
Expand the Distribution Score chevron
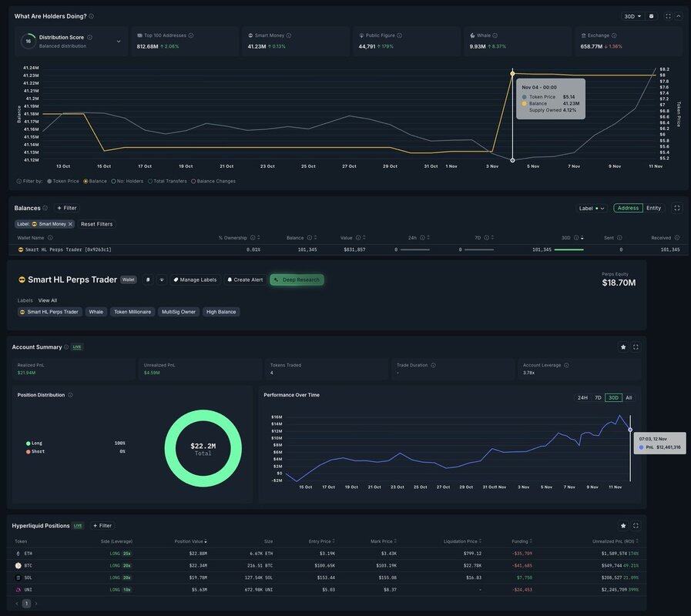119,42
